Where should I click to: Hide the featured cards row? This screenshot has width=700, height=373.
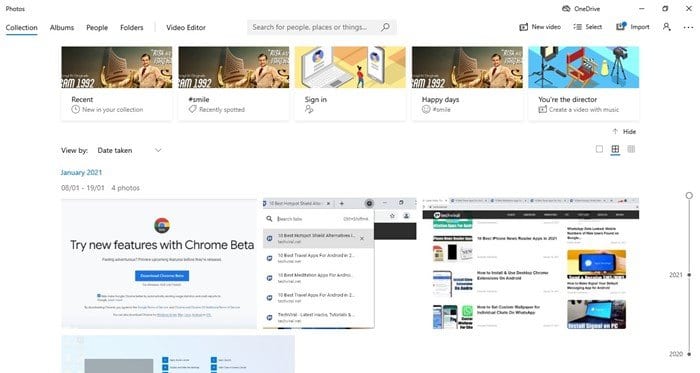(624, 131)
